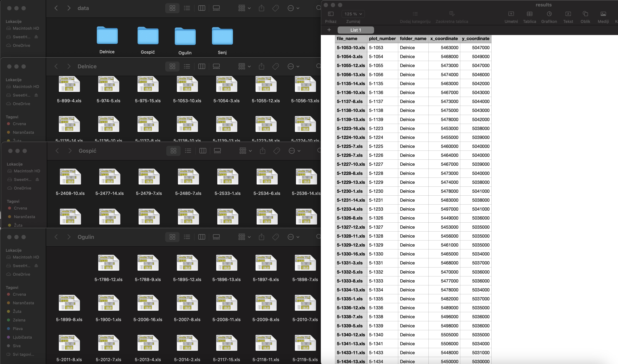Image resolution: width=618 pixels, height=364 pixels.
Task: Eject SweetH... volume in Delnice sidebar
Action: pyautogui.click(x=36, y=95)
